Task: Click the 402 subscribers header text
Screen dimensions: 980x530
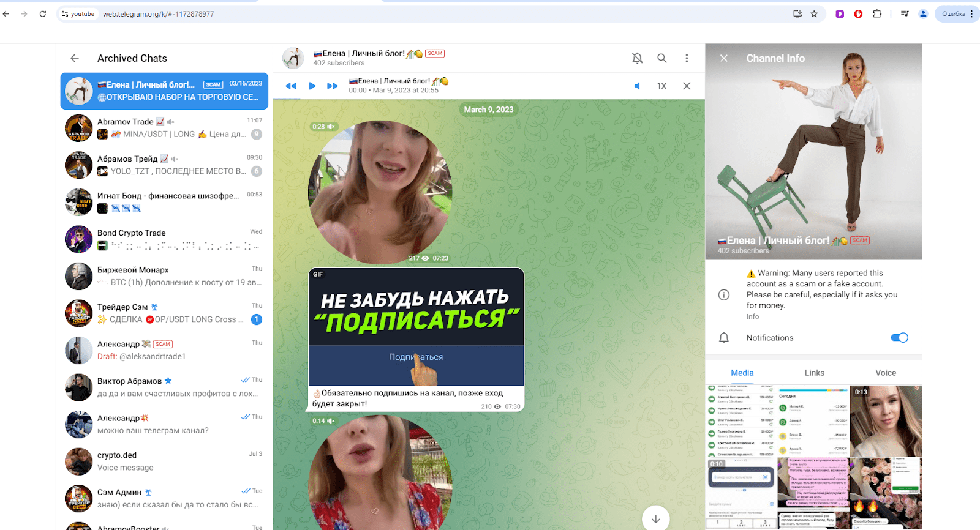Action: pyautogui.click(x=339, y=63)
